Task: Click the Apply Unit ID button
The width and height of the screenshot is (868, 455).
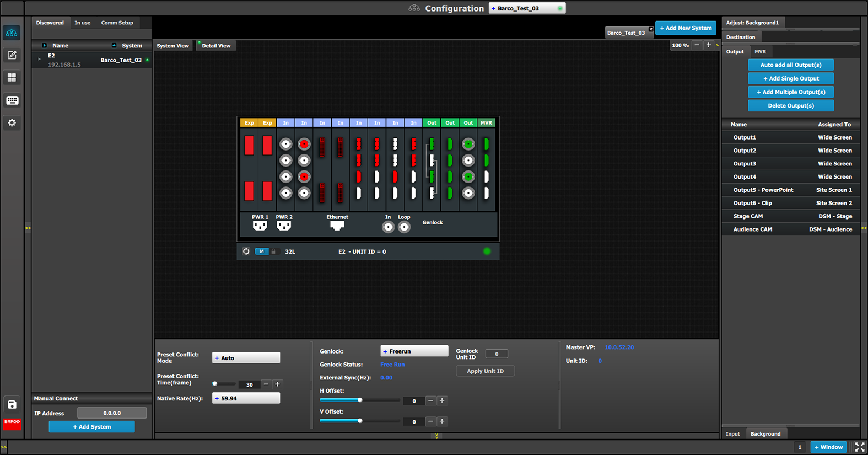Action: pos(485,371)
